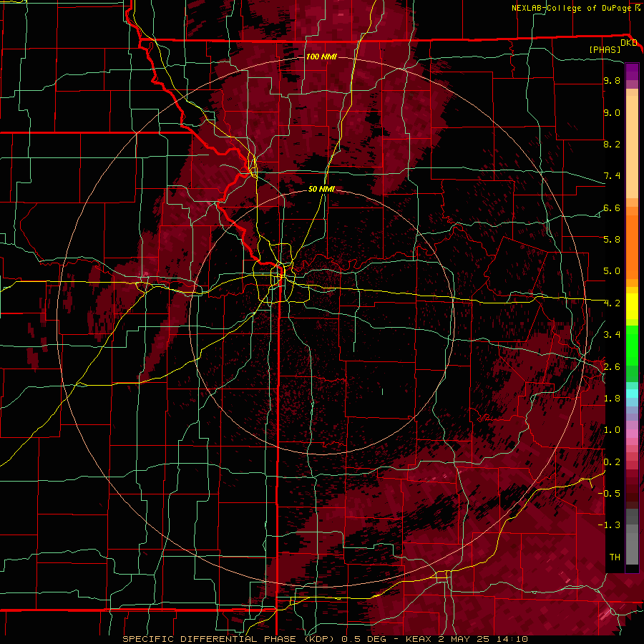644x644 pixels.
Task: Click the 1.0 scale value
Action: pos(612,430)
